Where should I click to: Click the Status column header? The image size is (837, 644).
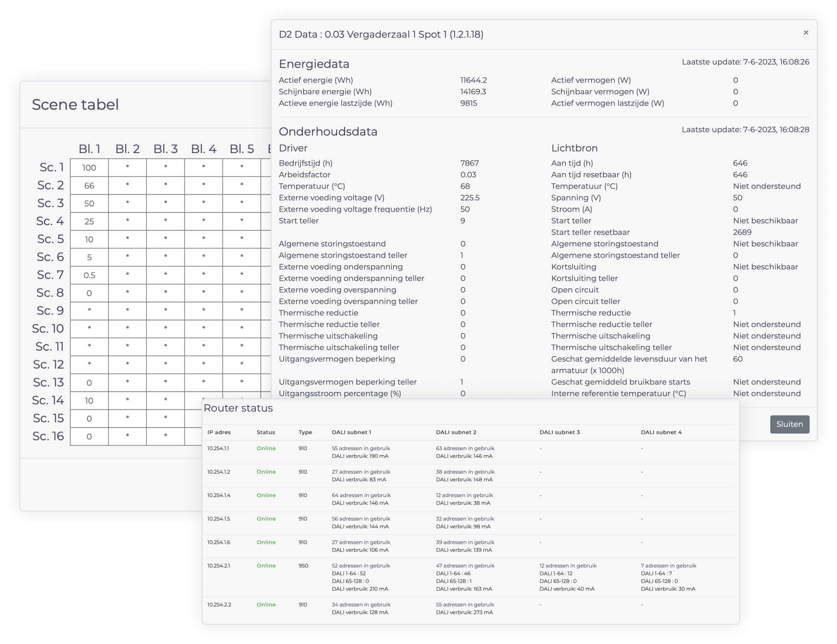coord(266,432)
